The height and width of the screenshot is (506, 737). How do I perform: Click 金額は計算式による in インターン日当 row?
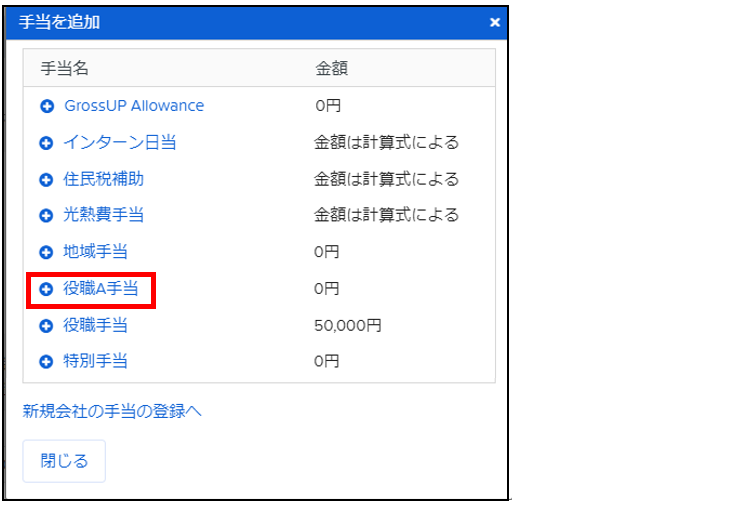(x=386, y=142)
